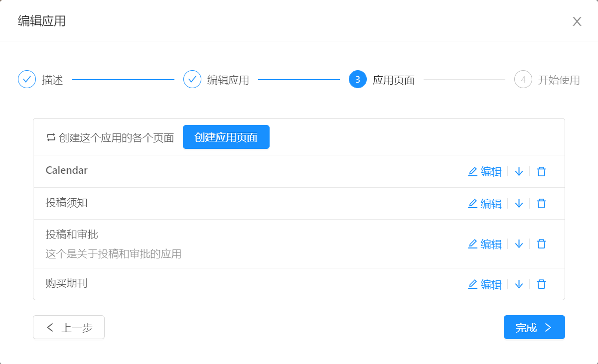Viewport: 598px width, 364px height.
Task: Edit the 投稿和审批 page
Action: (485, 244)
